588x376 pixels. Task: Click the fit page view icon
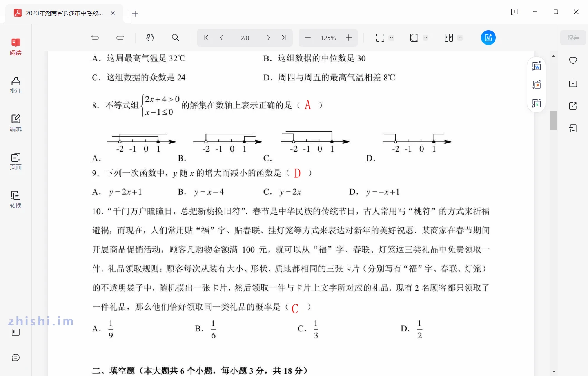pos(414,38)
